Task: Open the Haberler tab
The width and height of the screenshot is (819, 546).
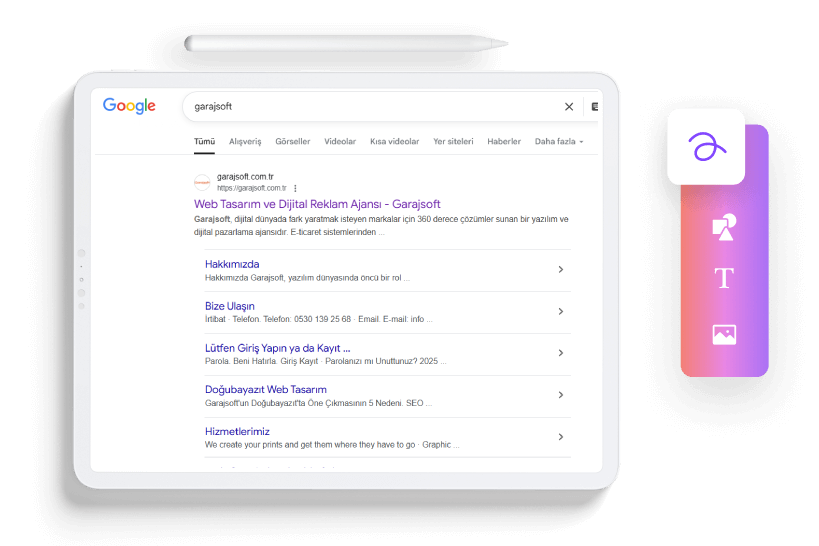Action: click(x=504, y=142)
